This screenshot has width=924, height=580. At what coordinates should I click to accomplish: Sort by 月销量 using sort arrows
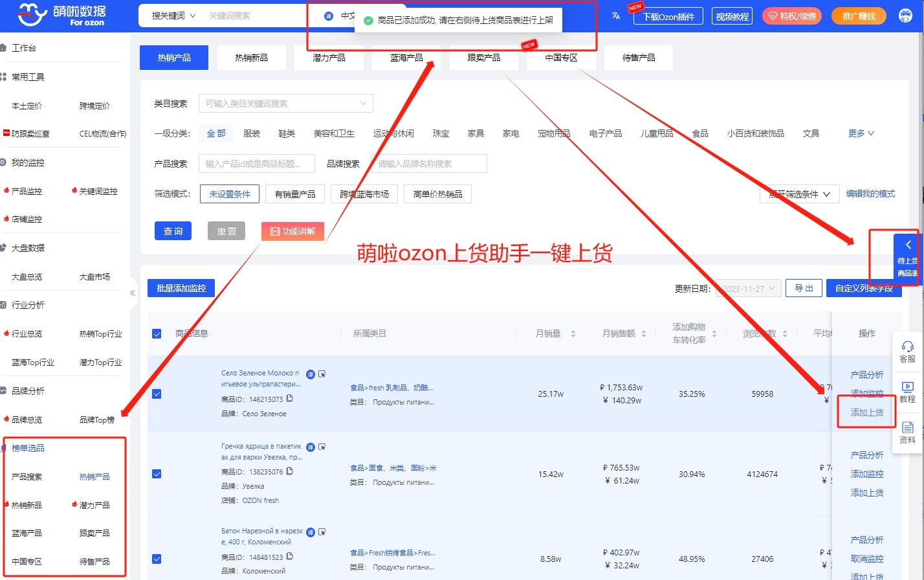573,334
